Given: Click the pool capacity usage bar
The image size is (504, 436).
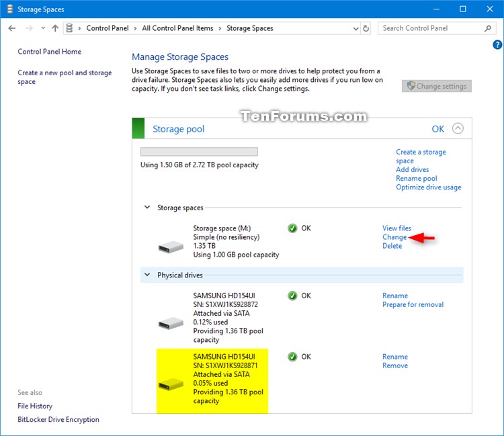Looking at the screenshot, I should [199, 152].
